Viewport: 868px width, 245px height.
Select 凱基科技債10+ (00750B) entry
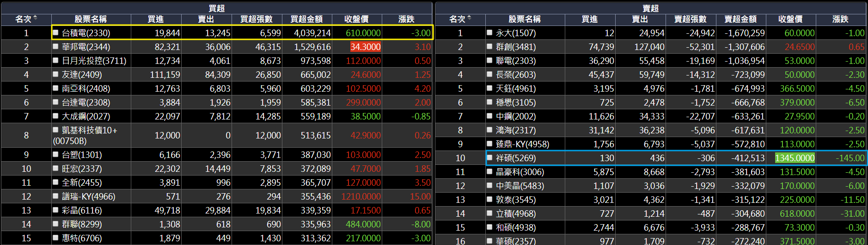point(85,135)
